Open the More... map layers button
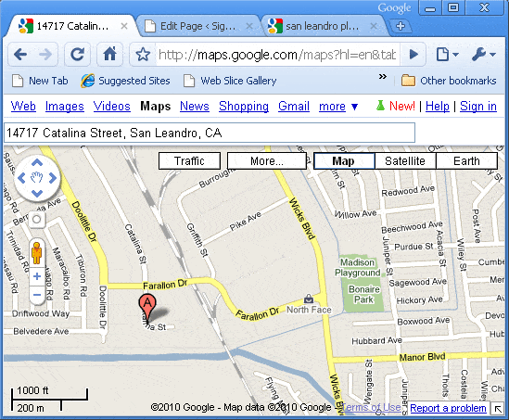This screenshot has width=509, height=420. point(267,161)
